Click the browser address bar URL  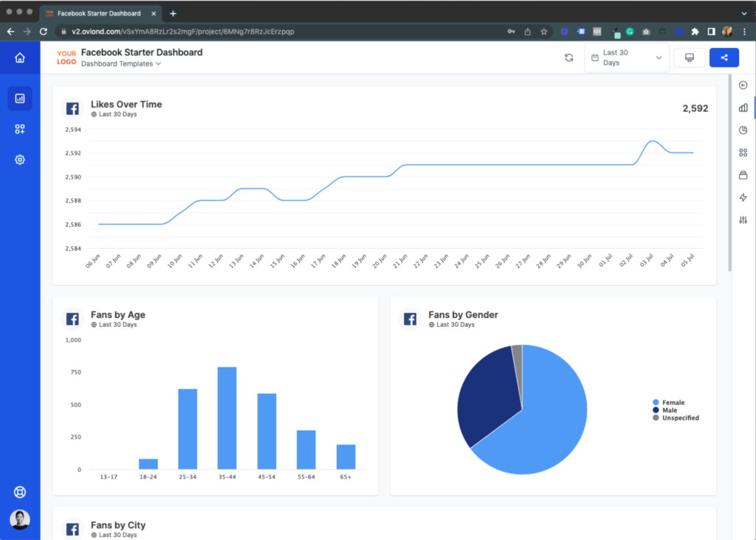tap(183, 32)
